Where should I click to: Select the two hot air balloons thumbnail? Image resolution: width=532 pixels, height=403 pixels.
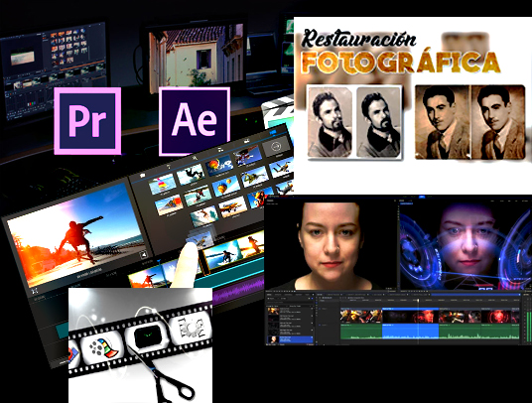click(x=225, y=187)
